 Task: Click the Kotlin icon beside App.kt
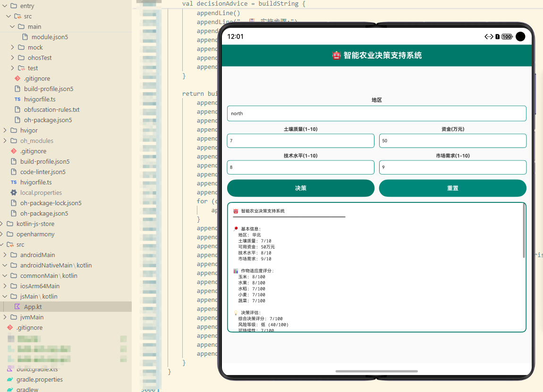click(x=17, y=307)
